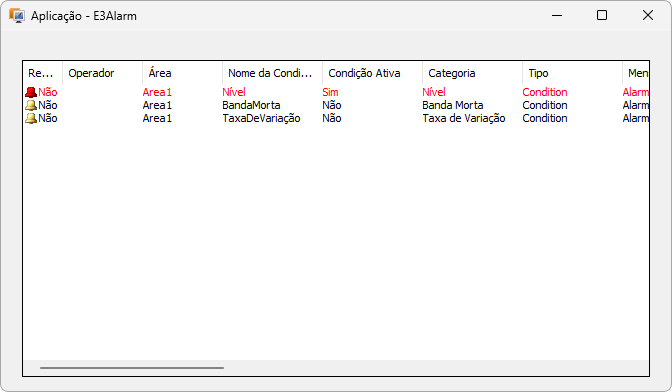This screenshot has width=672, height=392.
Task: Click Não active condition in BandaMorta row
Action: click(x=332, y=105)
